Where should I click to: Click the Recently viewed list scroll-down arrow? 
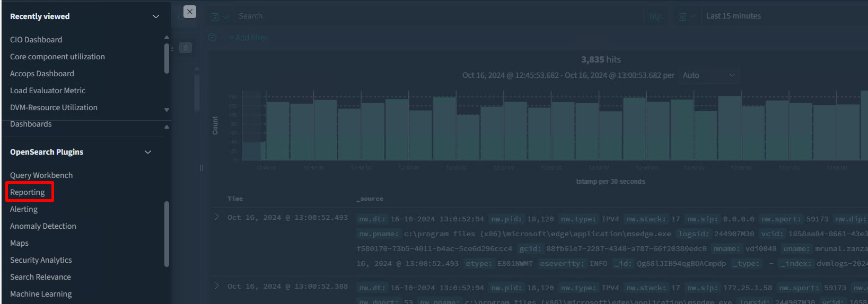[166, 110]
